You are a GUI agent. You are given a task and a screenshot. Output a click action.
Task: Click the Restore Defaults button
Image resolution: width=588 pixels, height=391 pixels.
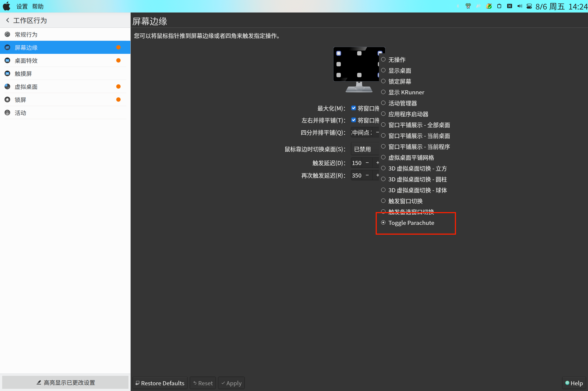[x=160, y=383]
